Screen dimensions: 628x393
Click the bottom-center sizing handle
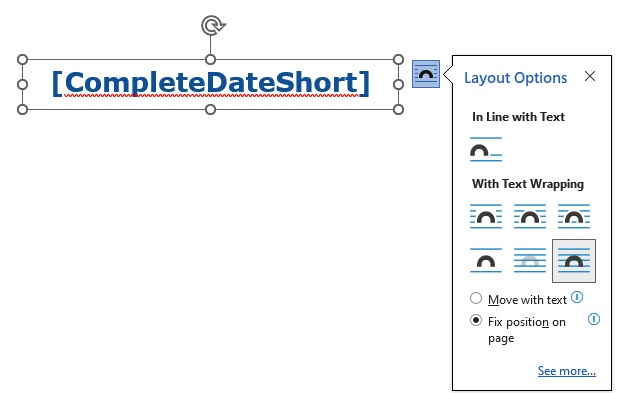tap(210, 109)
